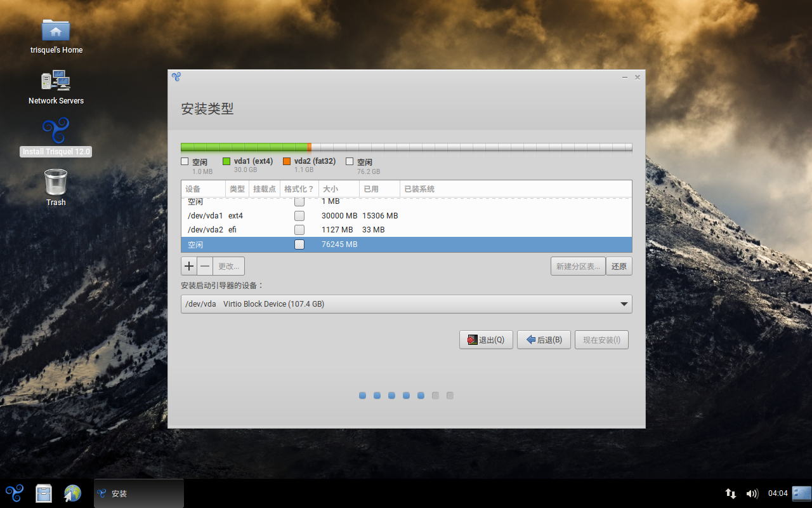Toggle format checkbox for 76245 MB free space
The width and height of the screenshot is (812, 508).
pyautogui.click(x=299, y=244)
